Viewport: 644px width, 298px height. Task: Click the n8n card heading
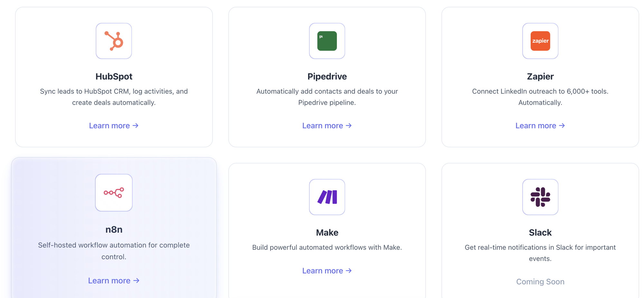pyautogui.click(x=114, y=229)
